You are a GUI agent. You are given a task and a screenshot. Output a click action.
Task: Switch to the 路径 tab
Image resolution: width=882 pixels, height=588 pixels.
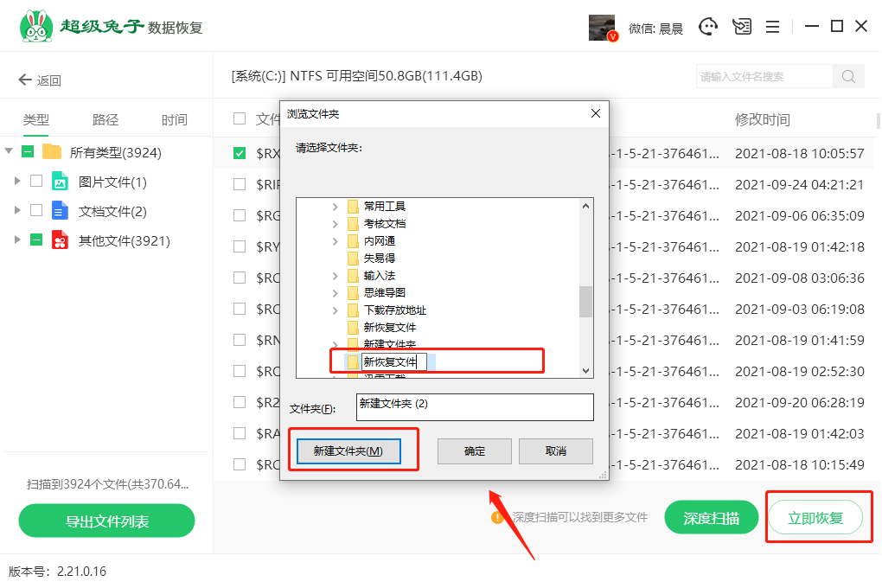point(105,120)
